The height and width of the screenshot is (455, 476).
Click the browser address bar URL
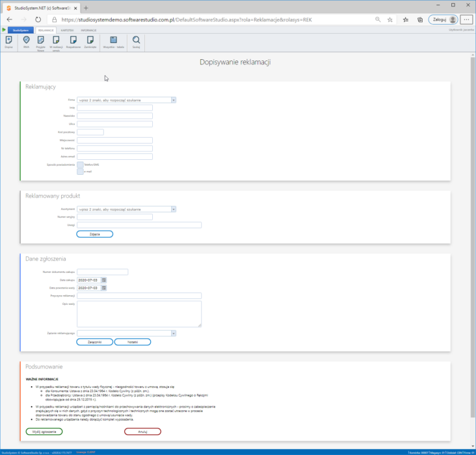[187, 19]
